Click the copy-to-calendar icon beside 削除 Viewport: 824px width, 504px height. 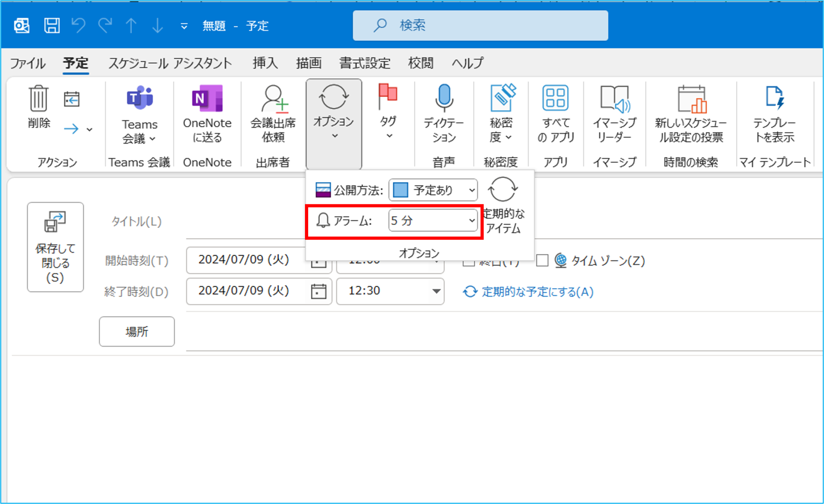click(x=72, y=99)
